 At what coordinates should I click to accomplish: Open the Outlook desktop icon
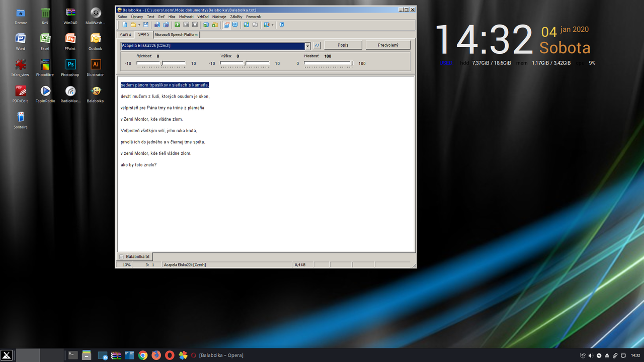point(95,42)
